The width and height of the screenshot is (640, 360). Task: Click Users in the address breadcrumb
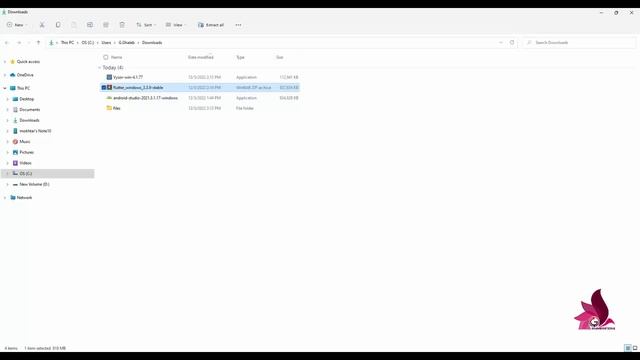click(106, 42)
